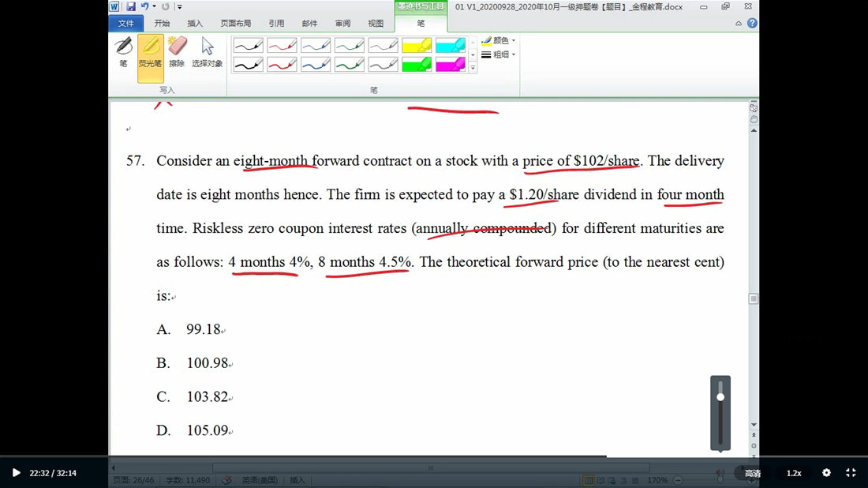The height and width of the screenshot is (488, 868).
Task: Switch to full-screen reading view
Action: pyautogui.click(x=600, y=480)
